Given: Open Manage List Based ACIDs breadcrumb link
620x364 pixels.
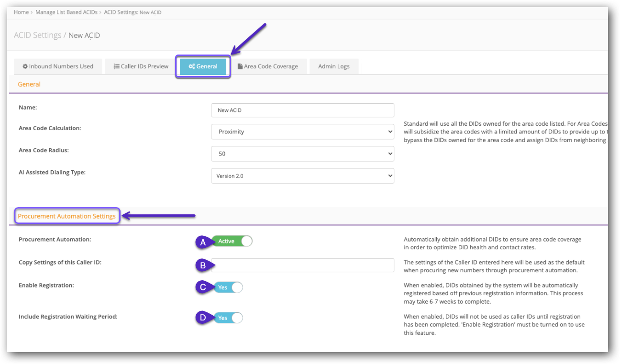Looking at the screenshot, I should pyautogui.click(x=66, y=12).
